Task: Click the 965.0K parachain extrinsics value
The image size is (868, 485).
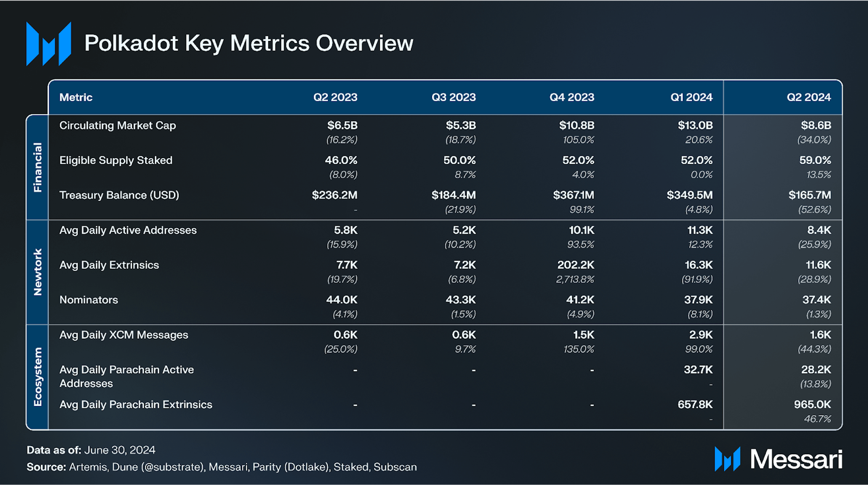Action: 812,404
